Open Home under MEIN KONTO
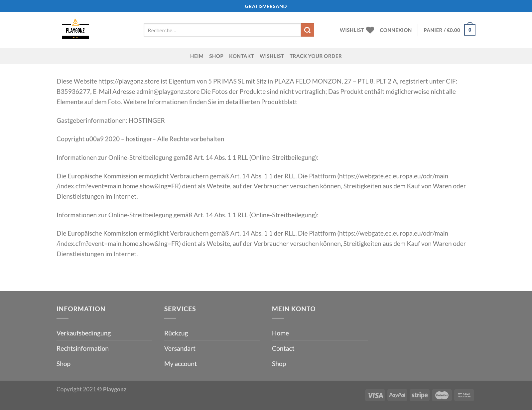Screen dimensions: 532x410 [x=280, y=333]
